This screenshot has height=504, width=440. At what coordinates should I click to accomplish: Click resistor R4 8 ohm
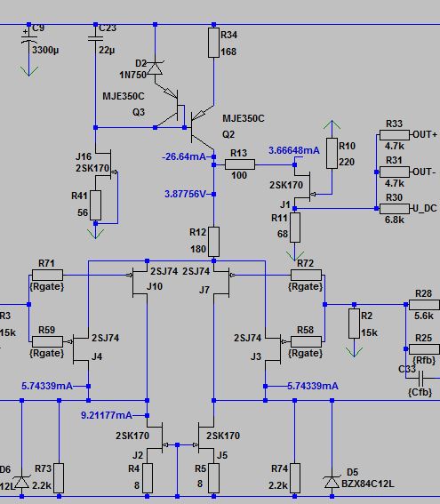coord(148,478)
